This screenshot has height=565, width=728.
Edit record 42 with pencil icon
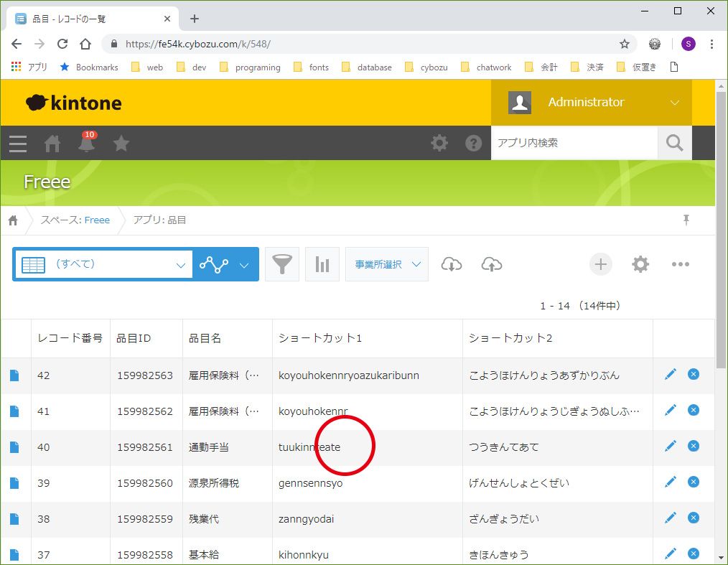click(x=671, y=374)
